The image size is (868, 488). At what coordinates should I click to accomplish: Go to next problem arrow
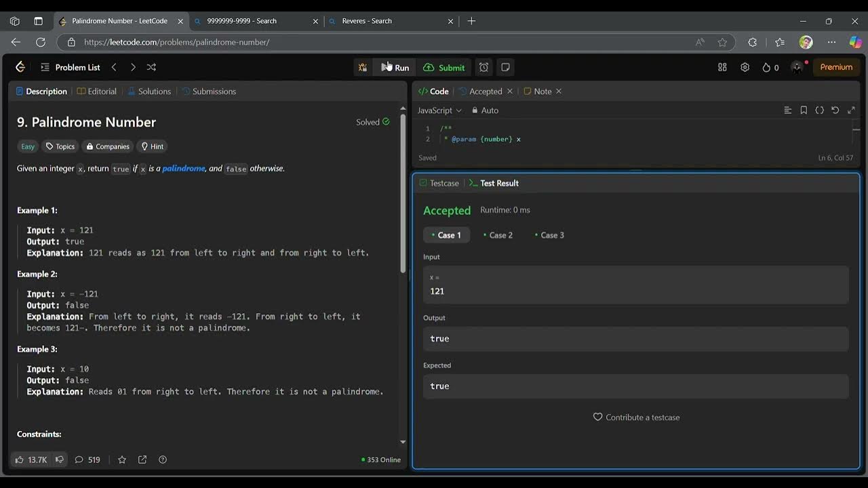pos(133,67)
